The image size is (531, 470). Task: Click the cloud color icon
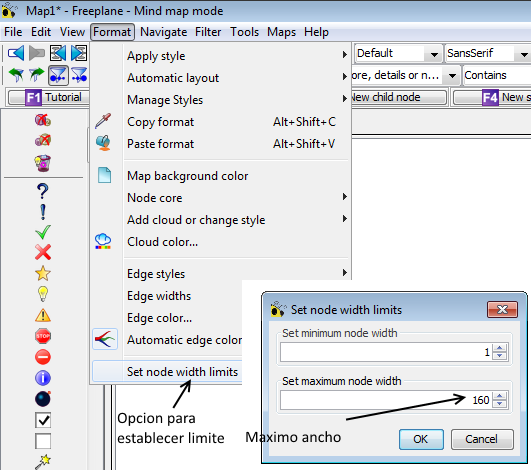103,241
